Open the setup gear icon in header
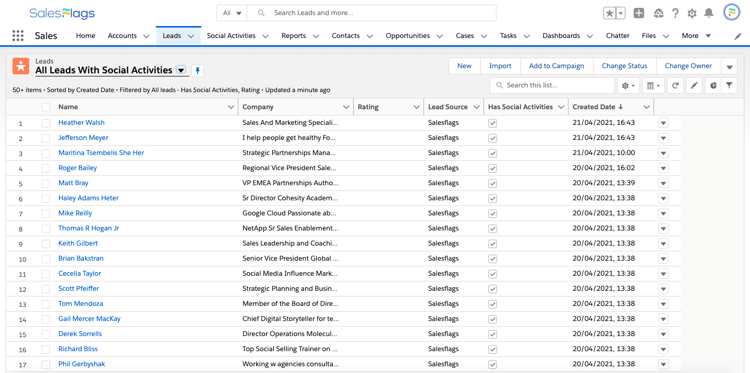 [x=692, y=13]
